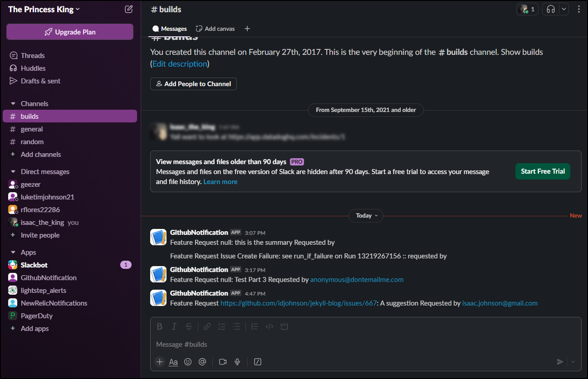Open the Threads view
This screenshot has width=588, height=379.
[33, 55]
